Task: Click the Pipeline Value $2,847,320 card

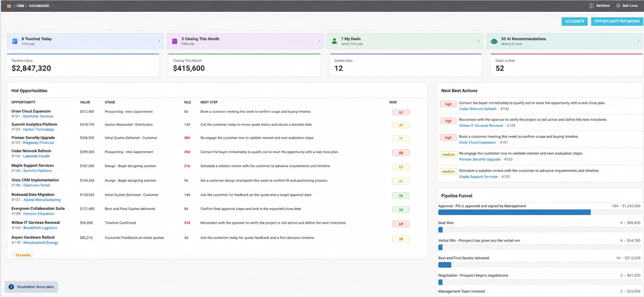Action: pyautogui.click(x=83, y=65)
